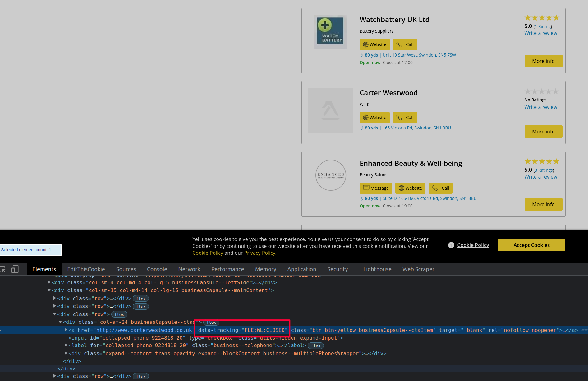Click the inspect element picker icon
This screenshot has width=588, height=381.
tap(3, 269)
